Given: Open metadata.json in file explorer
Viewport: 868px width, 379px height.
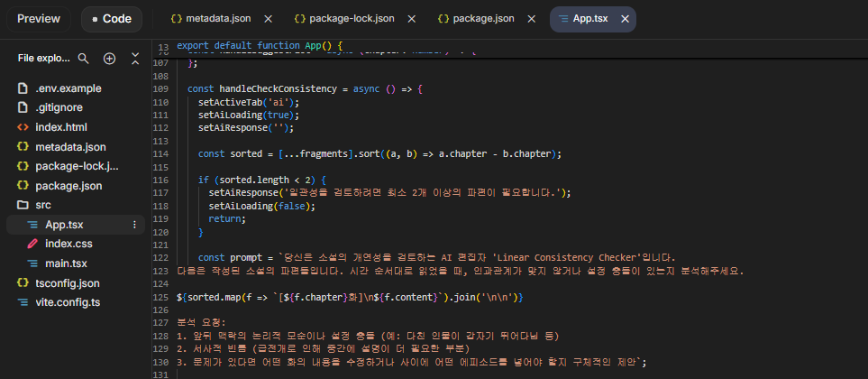Looking at the screenshot, I should click(76, 147).
